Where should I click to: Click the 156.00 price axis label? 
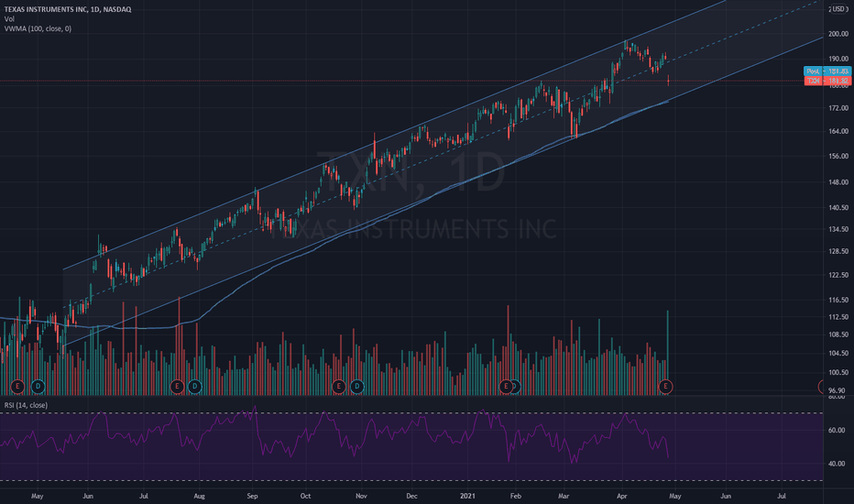click(x=838, y=157)
